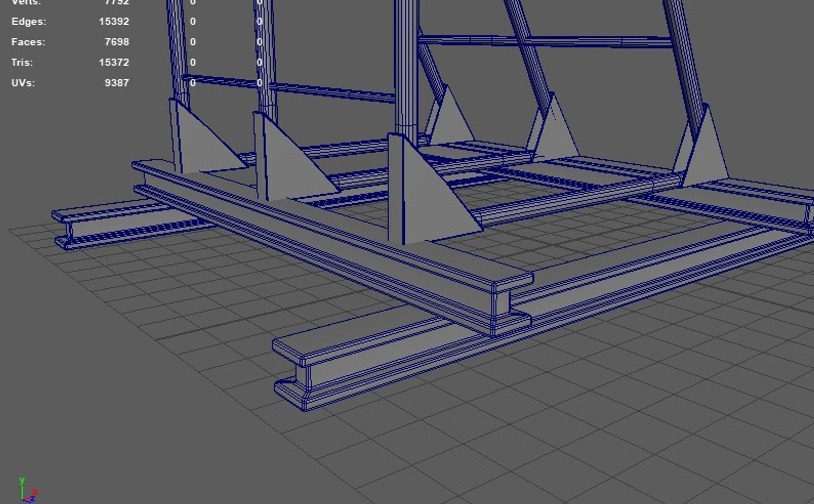This screenshot has width=814, height=504.
Task: Click the UV count value 9387
Action: pyautogui.click(x=117, y=83)
